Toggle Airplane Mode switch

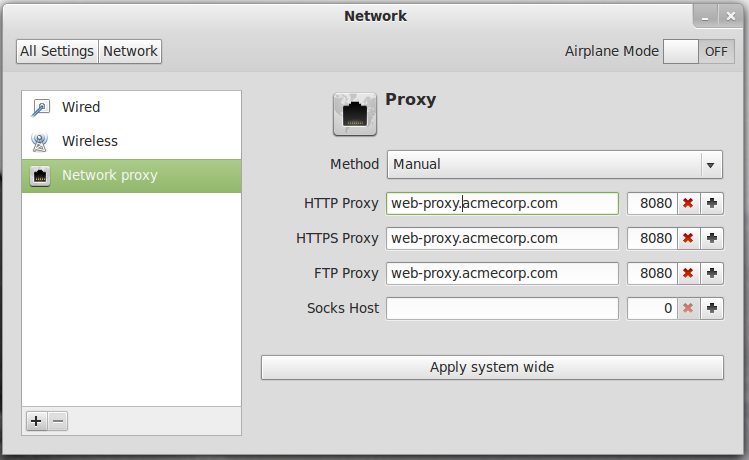[x=698, y=52]
